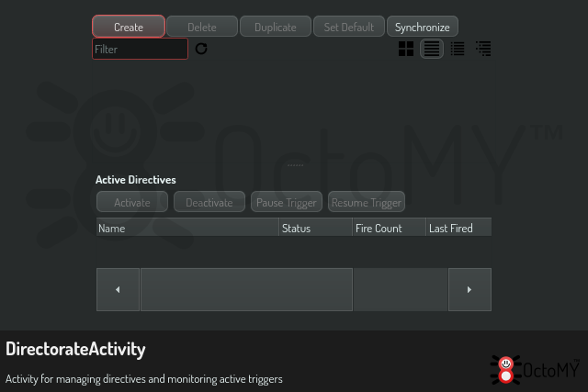Sort by the Name column header
This screenshot has width=588, height=392.
(187, 228)
